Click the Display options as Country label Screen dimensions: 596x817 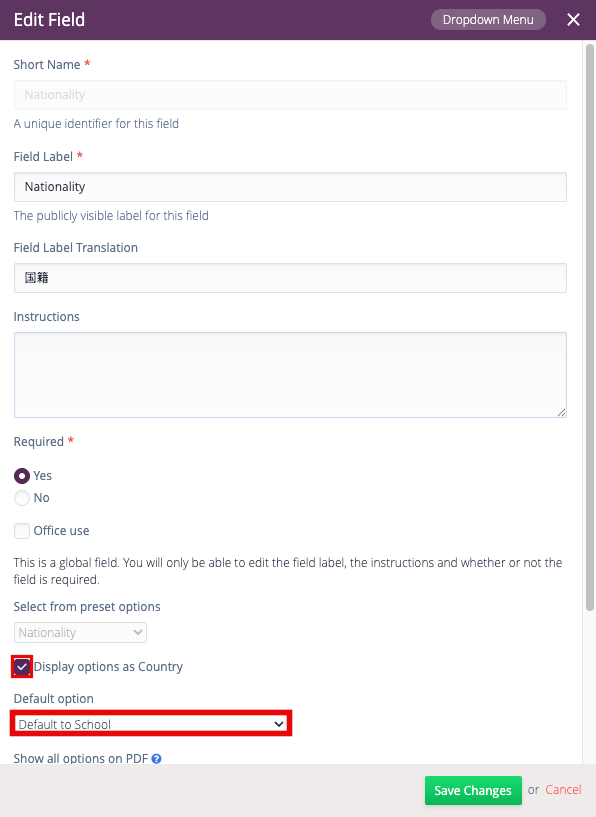point(108,667)
